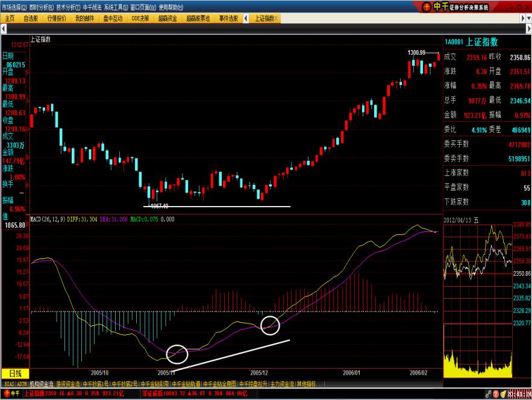Click the first circled MACD golden cross
Viewport: 532px width, 400px height.
coord(177,354)
